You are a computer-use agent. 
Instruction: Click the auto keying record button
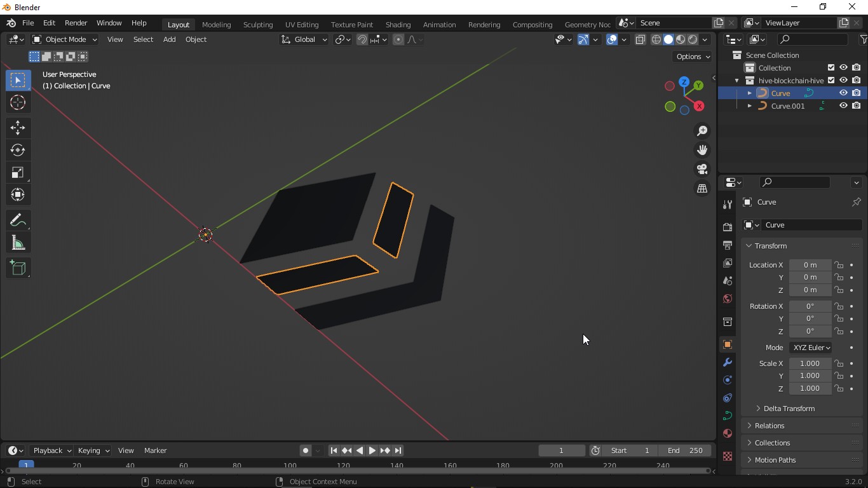[x=306, y=451]
